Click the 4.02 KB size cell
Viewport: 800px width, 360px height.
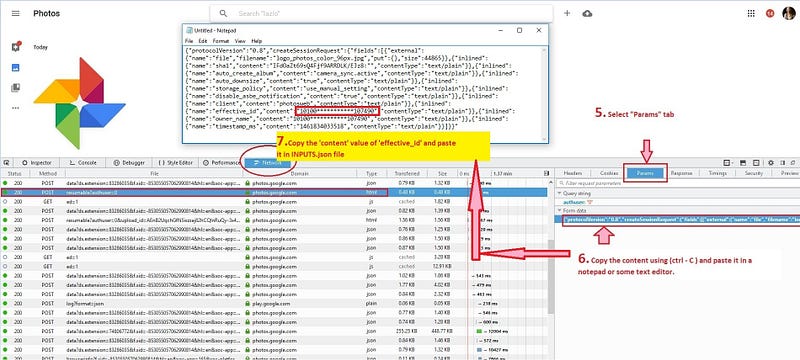coord(442,285)
